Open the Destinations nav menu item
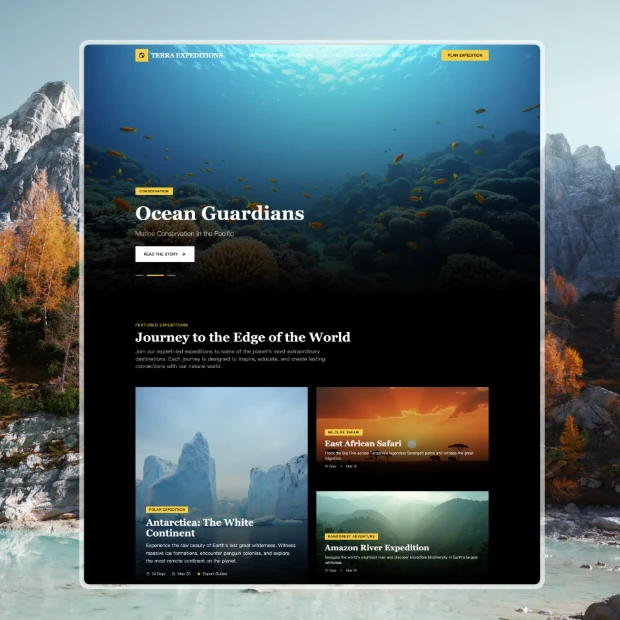Viewport: 620px width, 620px height. point(262,55)
